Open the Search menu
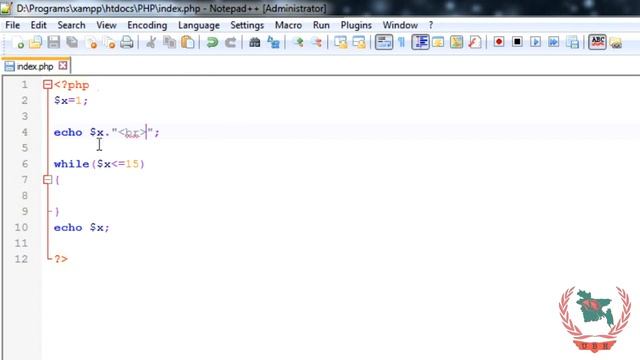This screenshot has height=360, width=640. click(71, 25)
